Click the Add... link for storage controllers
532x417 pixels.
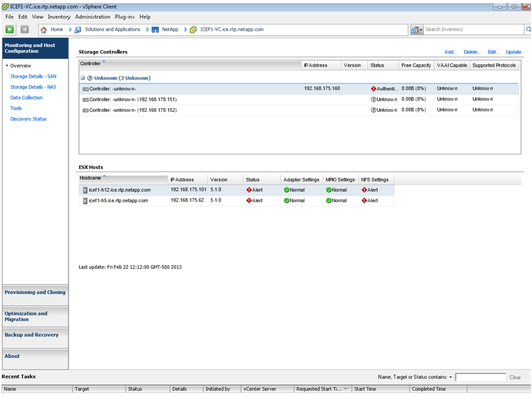tap(450, 52)
